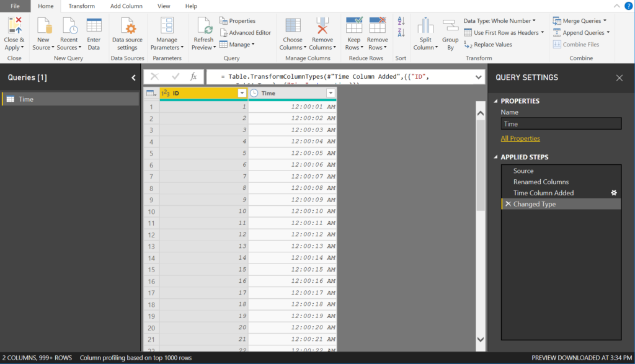
Task: Open settings gear for Time Column Added step
Action: (614, 193)
